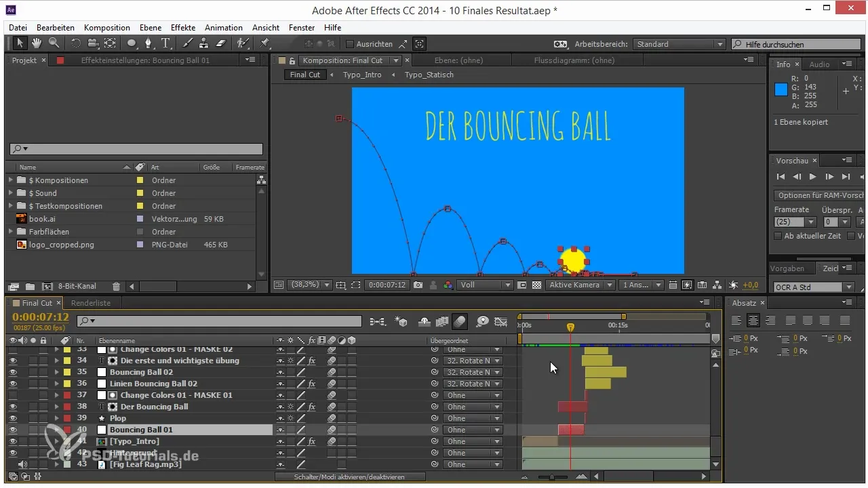The image size is (868, 488).
Task: Enable motion blur switch in timeline header
Action: (460, 321)
